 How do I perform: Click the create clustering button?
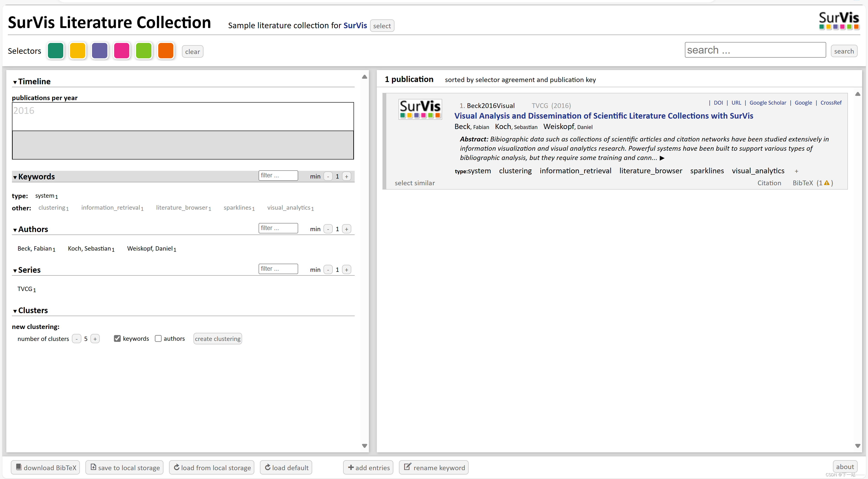pyautogui.click(x=217, y=338)
